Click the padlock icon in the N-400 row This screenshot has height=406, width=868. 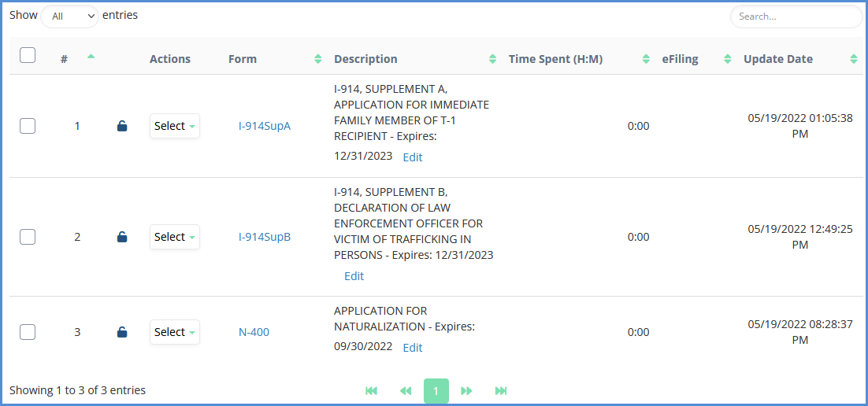122,332
